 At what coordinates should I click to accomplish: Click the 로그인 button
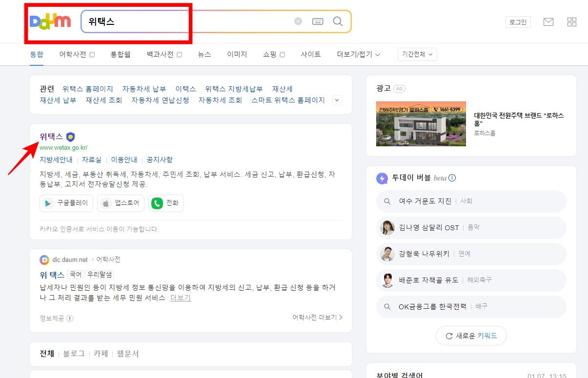click(x=518, y=22)
